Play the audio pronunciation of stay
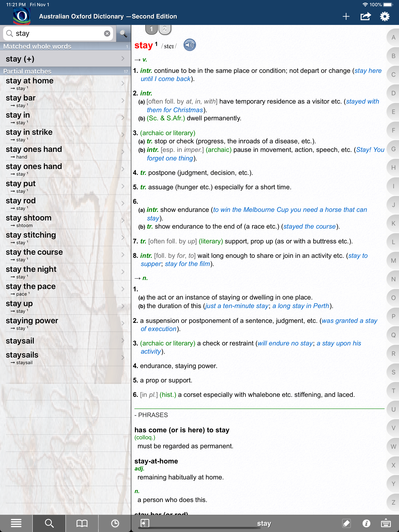The height and width of the screenshot is (532, 399). tap(190, 45)
